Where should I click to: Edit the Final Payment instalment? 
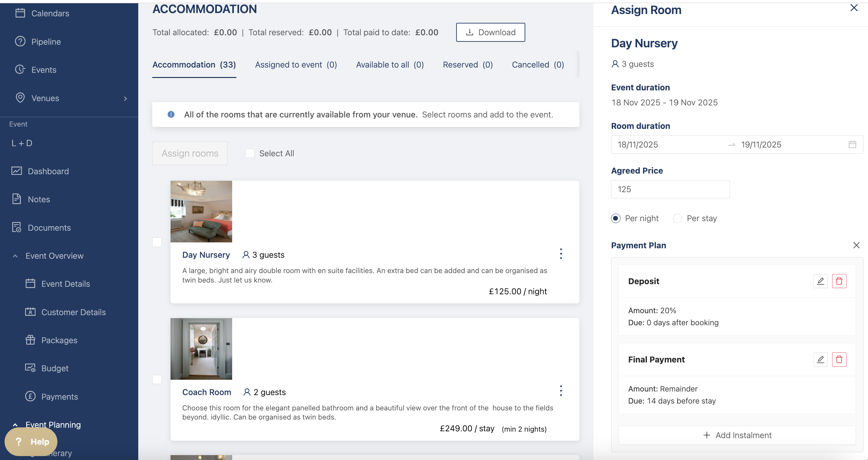click(820, 359)
